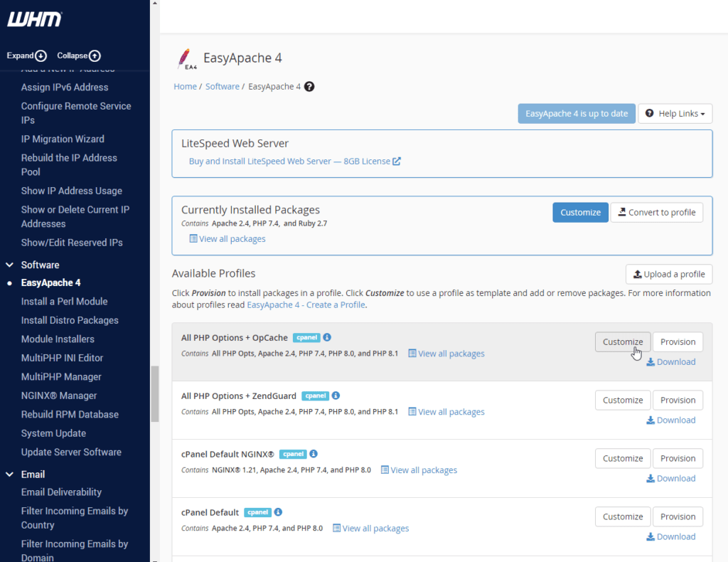
Task: Show info for All PHP Options + ZendGuard
Action: (336, 396)
